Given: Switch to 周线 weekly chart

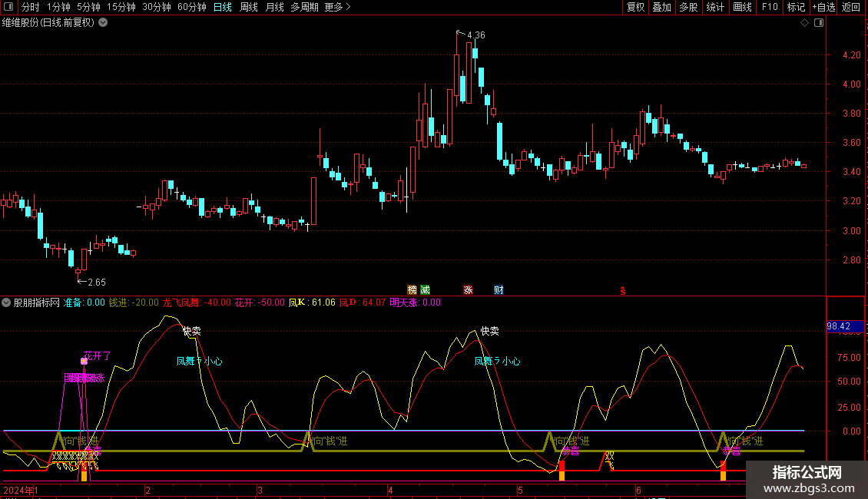Looking at the screenshot, I should [x=249, y=7].
